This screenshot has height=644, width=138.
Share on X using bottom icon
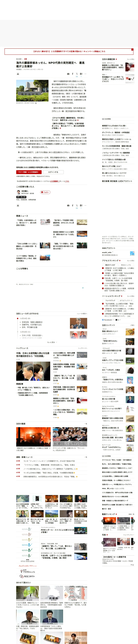(x=77, y=206)
